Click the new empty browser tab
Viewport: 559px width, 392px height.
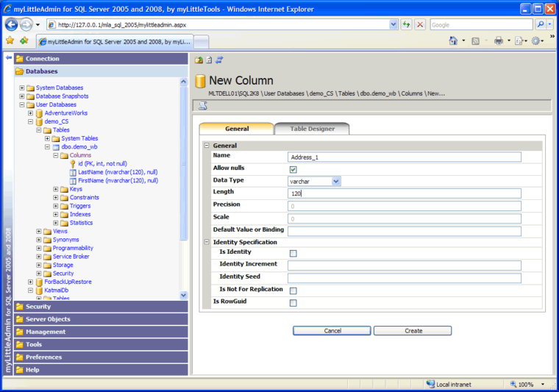pyautogui.click(x=201, y=42)
